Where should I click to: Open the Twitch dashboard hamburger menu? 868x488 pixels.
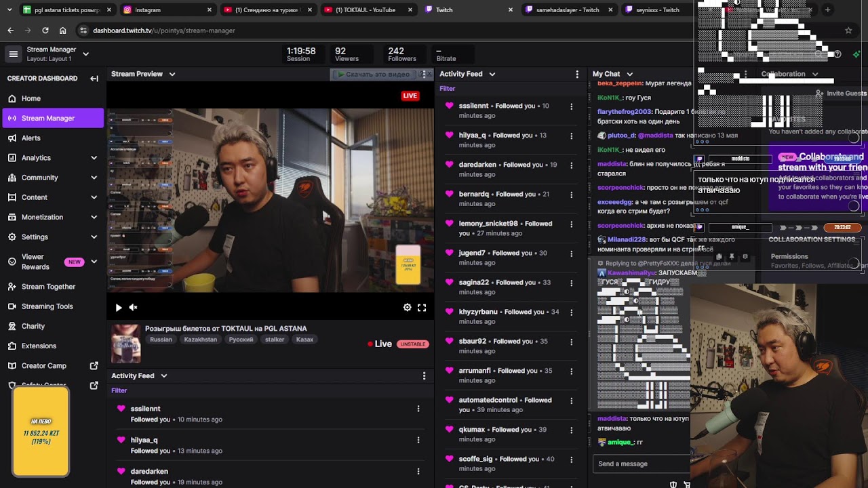point(14,54)
